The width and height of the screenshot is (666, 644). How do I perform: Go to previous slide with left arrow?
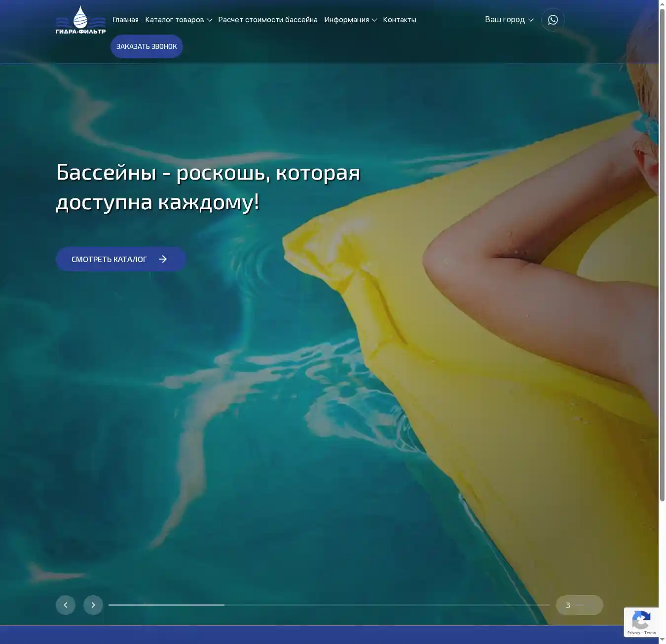(66, 605)
